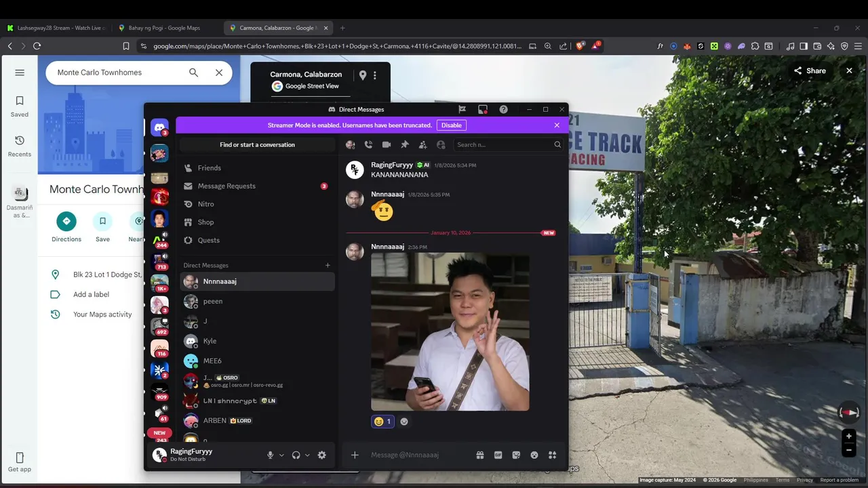Bookmark page icon in address bar
The height and width of the screenshot is (488, 868).
tap(125, 46)
